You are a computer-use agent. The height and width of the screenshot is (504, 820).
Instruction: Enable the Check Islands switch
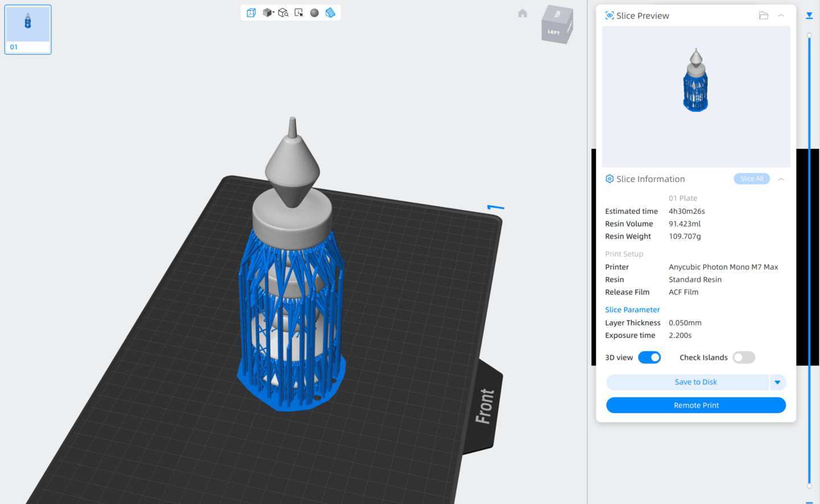point(744,357)
